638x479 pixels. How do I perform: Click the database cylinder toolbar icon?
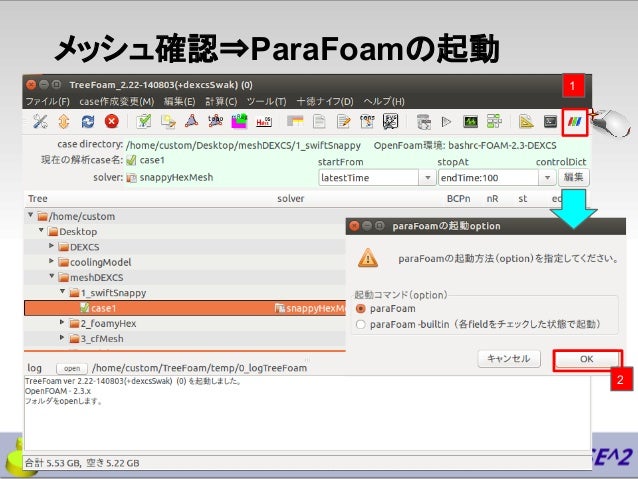pyautogui.click(x=423, y=122)
